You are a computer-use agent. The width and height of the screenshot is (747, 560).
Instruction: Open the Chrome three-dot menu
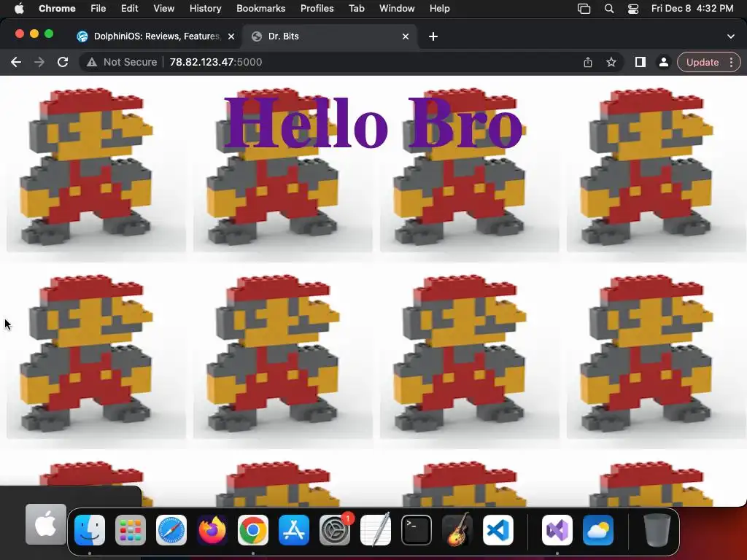click(x=731, y=62)
